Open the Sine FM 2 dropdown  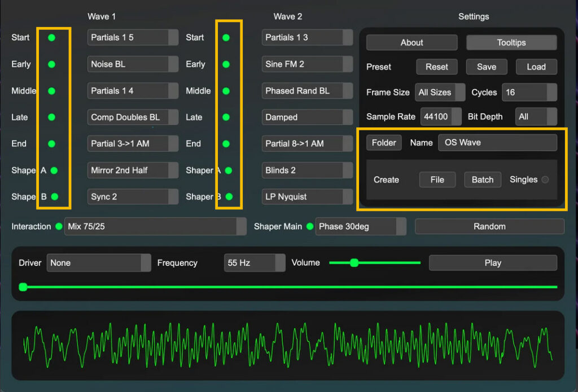[307, 64]
